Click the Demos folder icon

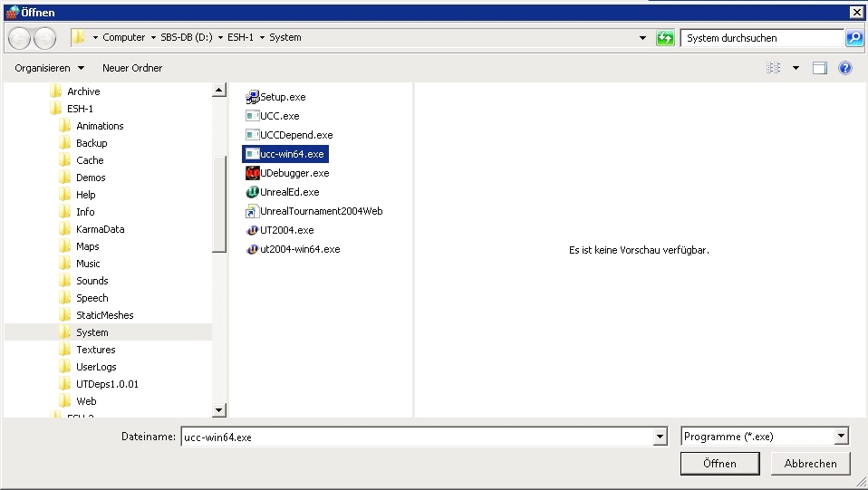[x=64, y=177]
